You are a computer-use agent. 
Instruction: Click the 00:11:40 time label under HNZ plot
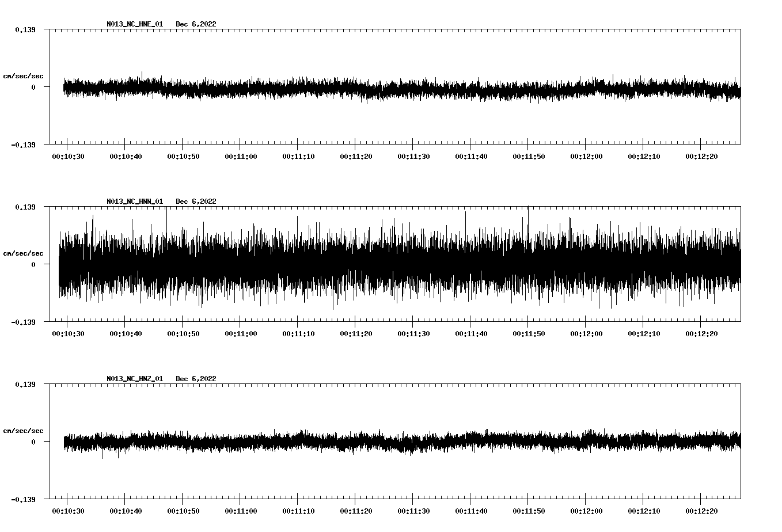tap(471, 511)
